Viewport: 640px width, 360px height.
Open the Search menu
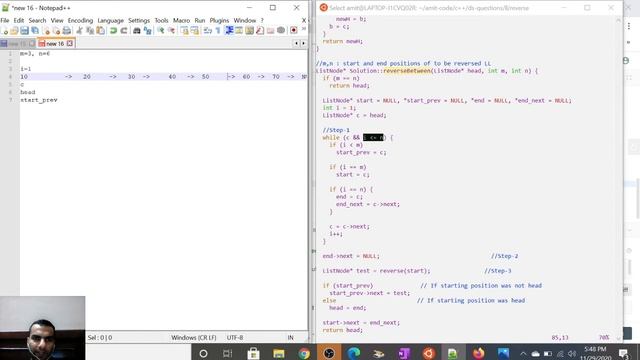[37, 20]
